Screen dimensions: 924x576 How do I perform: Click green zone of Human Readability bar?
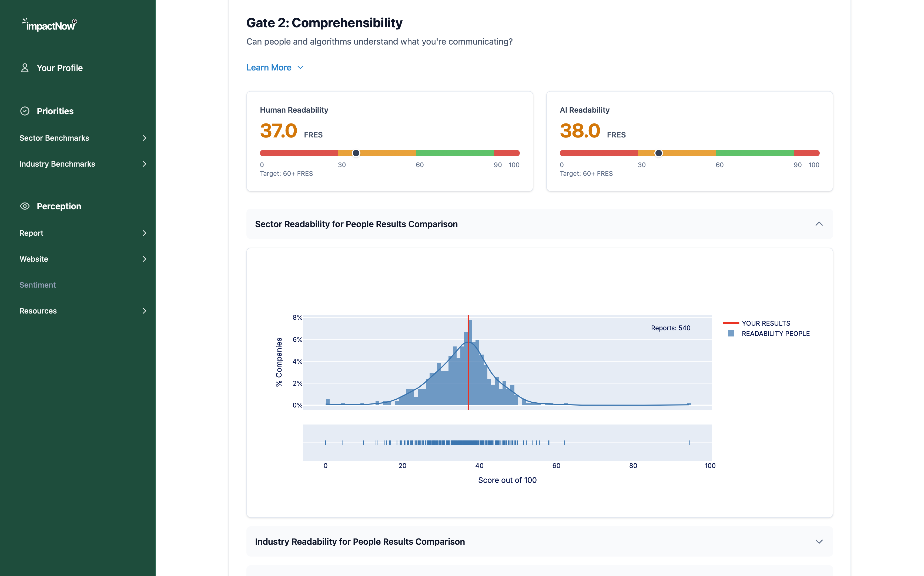(454, 153)
